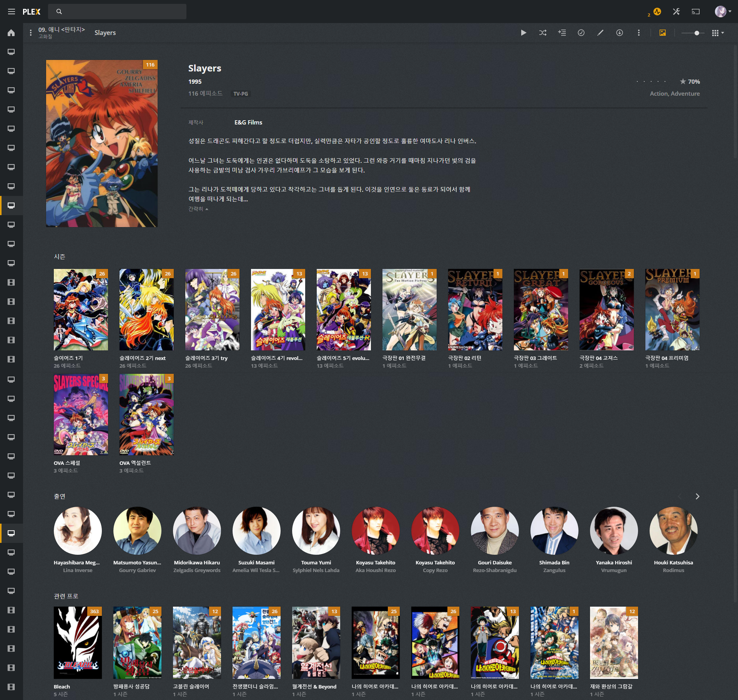738x700 pixels.
Task: Open the activity status indicator
Action: (657, 12)
